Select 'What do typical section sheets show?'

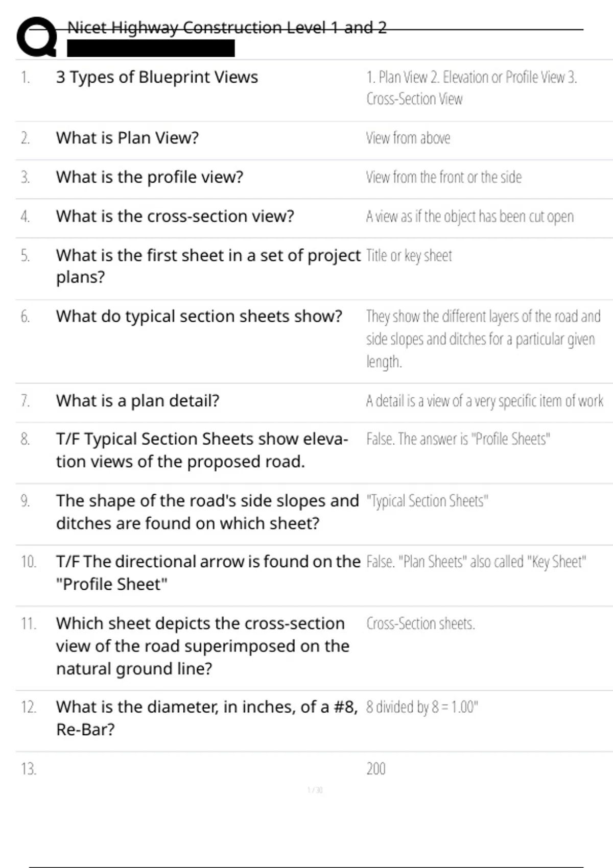click(199, 317)
